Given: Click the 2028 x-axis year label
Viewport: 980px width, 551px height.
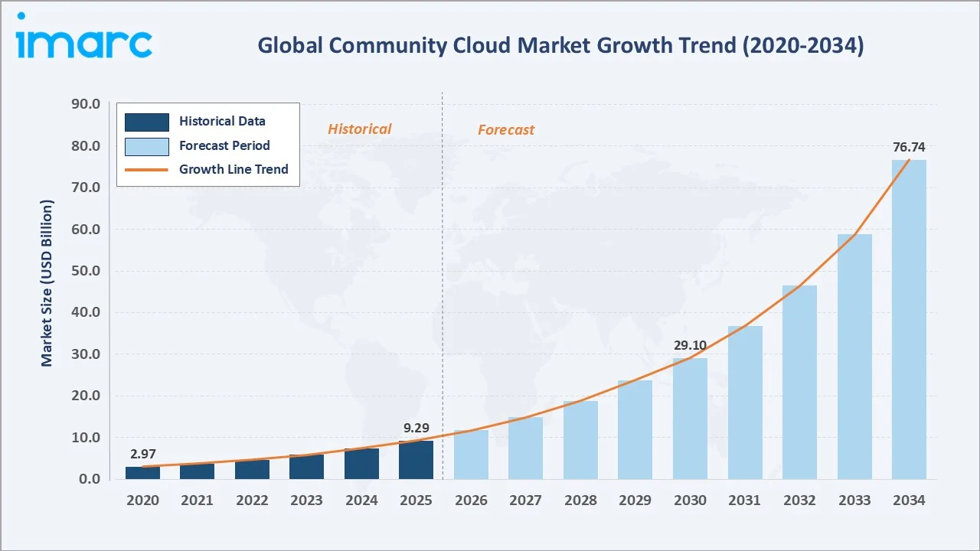Looking at the screenshot, I should pyautogui.click(x=580, y=500).
